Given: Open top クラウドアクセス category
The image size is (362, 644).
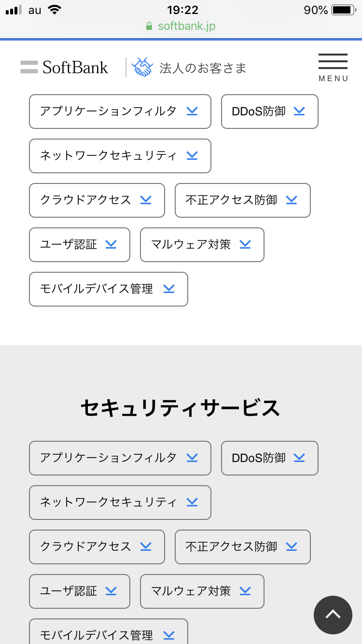Looking at the screenshot, I should [x=97, y=200].
